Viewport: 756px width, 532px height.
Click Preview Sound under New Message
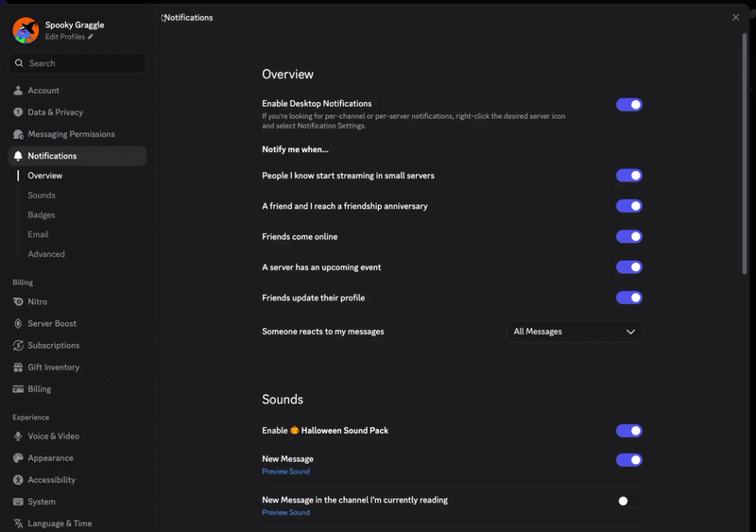coord(286,472)
